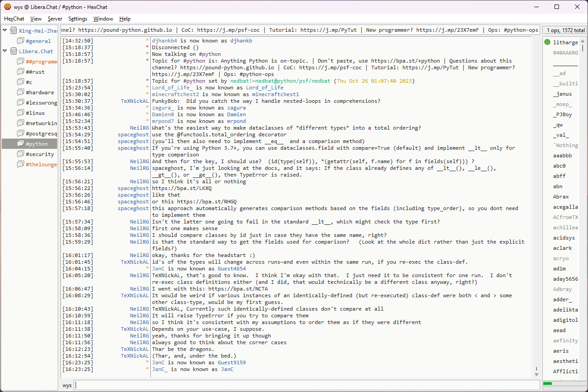Click the Xing-Hai-Zhai server icon
The height and width of the screenshot is (392, 588).
click(x=13, y=31)
